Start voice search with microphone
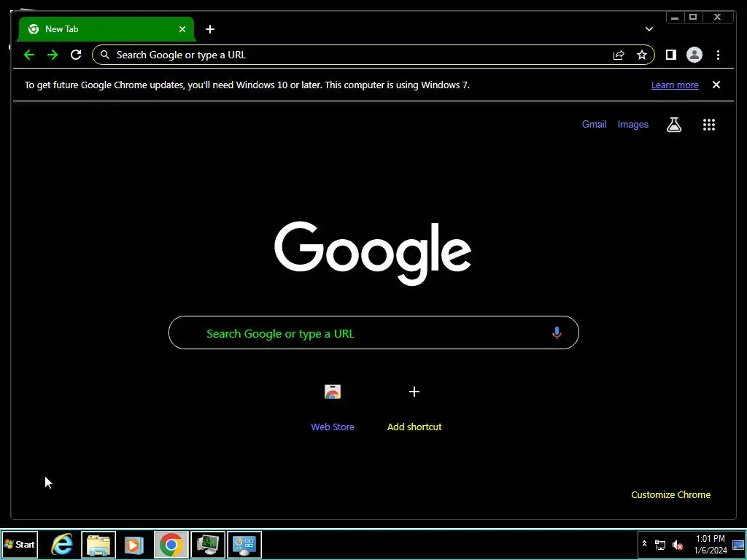 pyautogui.click(x=557, y=332)
